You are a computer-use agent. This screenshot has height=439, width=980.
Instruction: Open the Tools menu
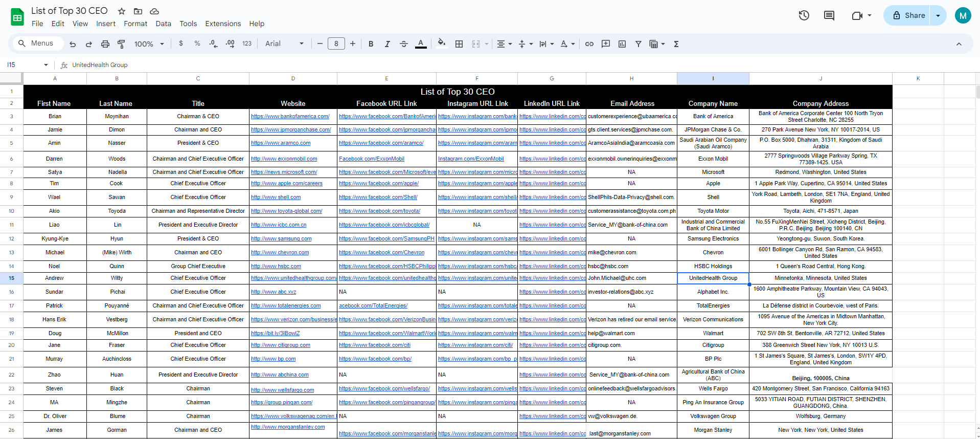click(x=188, y=24)
